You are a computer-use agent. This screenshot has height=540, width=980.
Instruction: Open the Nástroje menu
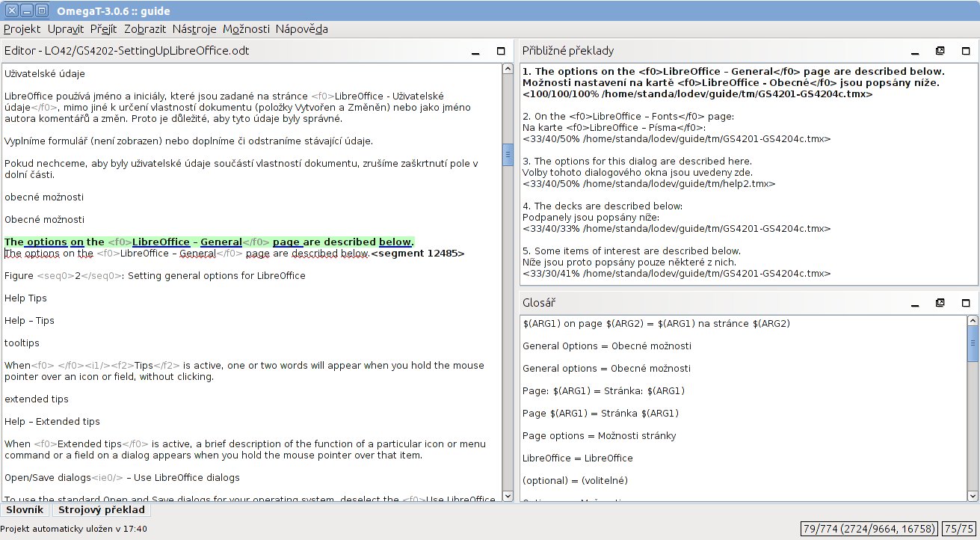(x=194, y=29)
